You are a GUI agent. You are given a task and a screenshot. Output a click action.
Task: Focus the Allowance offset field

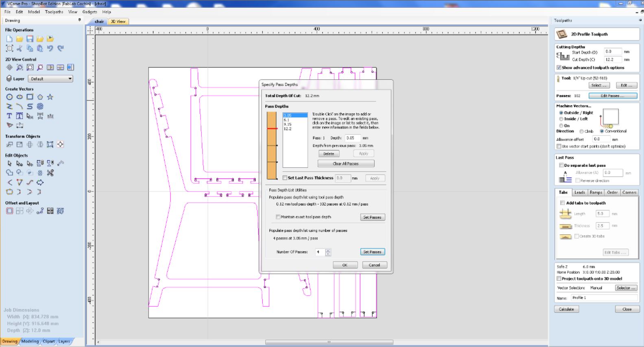[x=601, y=139]
